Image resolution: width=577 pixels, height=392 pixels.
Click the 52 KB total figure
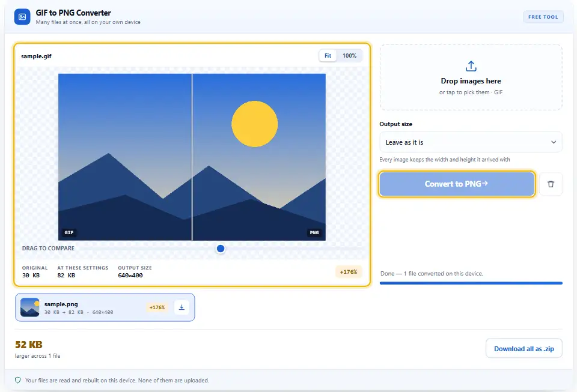(29, 345)
